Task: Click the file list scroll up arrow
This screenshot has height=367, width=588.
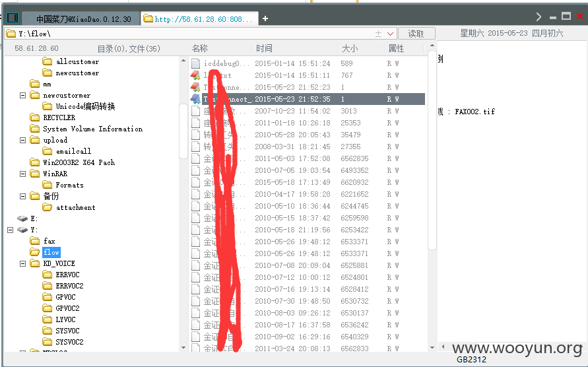Action: [432, 46]
